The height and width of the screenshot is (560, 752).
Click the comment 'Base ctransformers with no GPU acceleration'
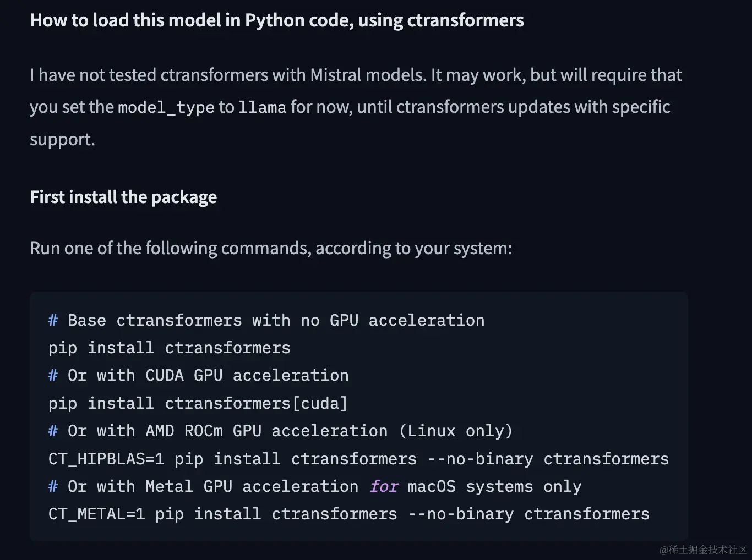point(266,320)
